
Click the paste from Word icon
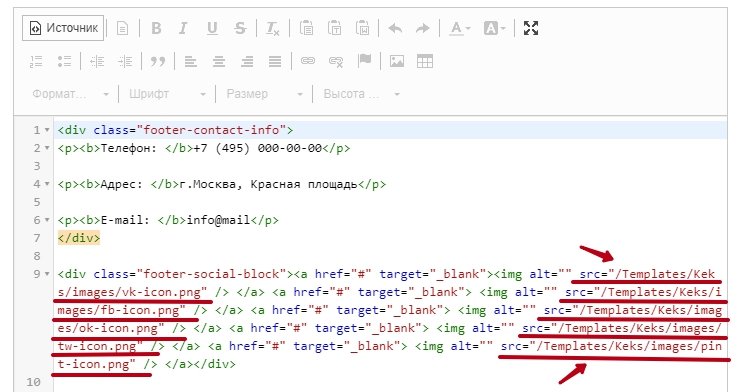click(362, 28)
